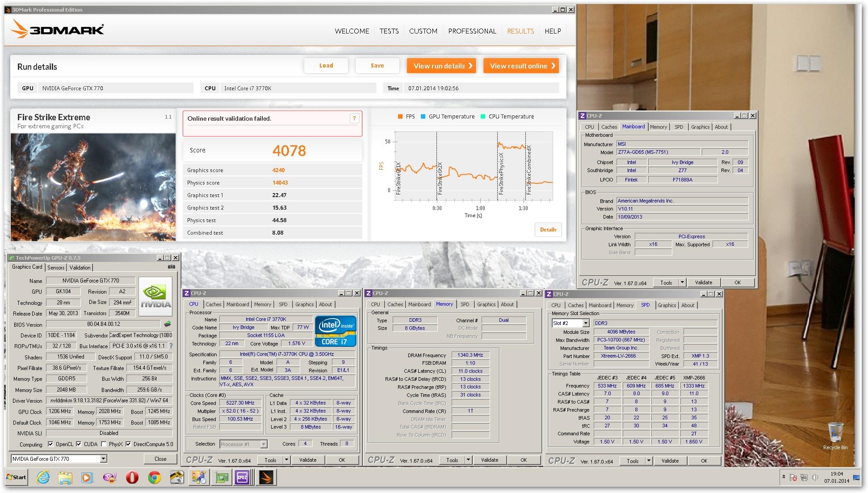Open the paint palette taskbar button
The width and height of the screenshot is (868, 493).
click(x=199, y=477)
